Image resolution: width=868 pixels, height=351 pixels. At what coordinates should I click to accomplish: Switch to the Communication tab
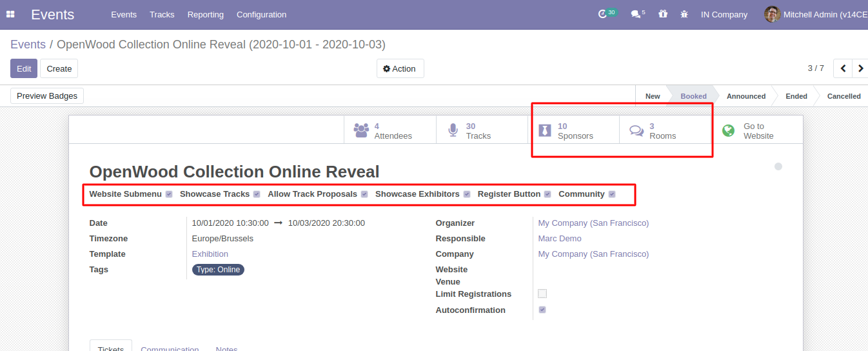(x=170, y=349)
